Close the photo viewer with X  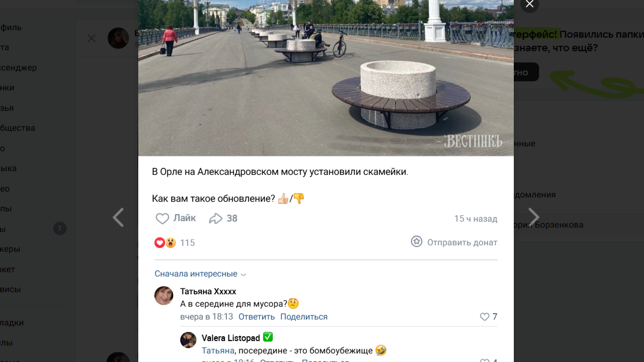point(529,4)
